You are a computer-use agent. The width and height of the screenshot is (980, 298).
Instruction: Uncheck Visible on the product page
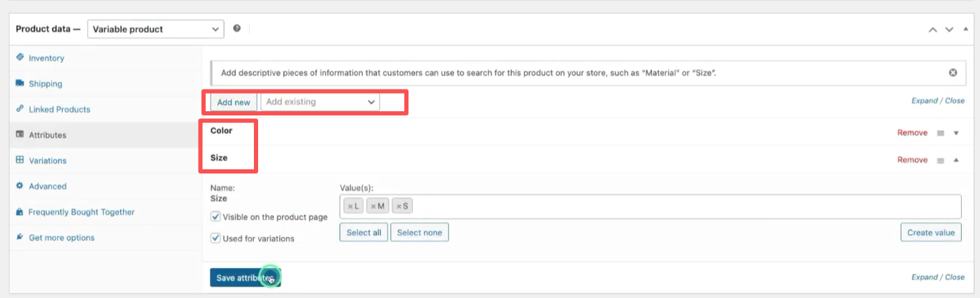[x=216, y=217]
